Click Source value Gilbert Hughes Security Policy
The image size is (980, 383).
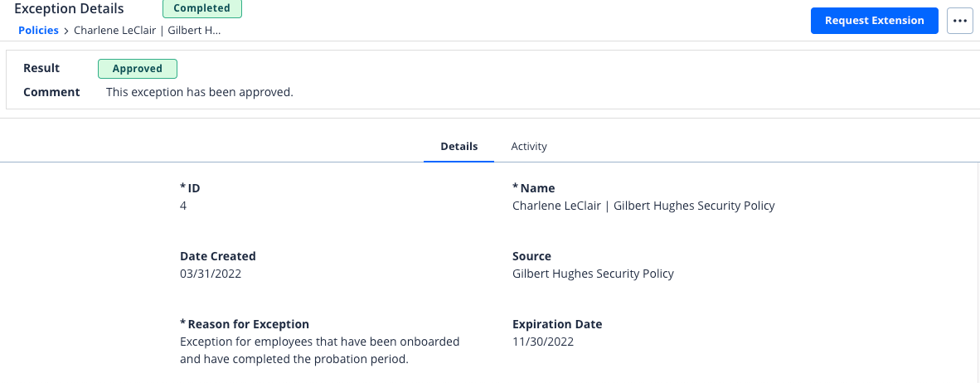point(593,274)
